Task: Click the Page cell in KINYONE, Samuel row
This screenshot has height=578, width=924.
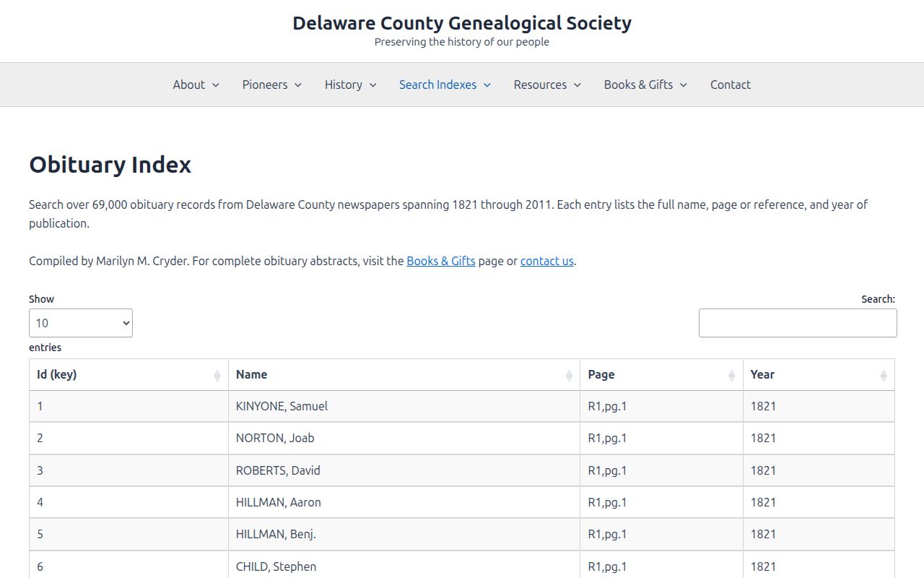Action: 661,406
